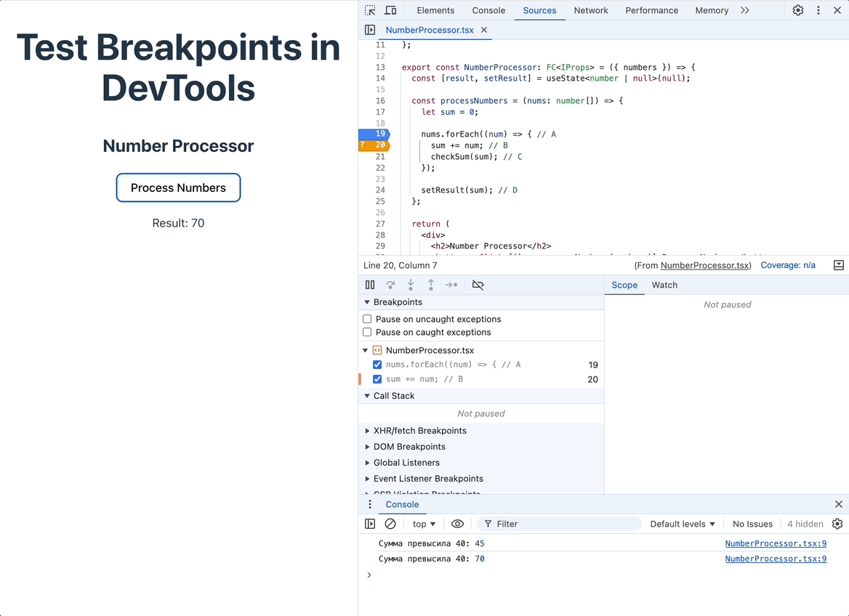Open DevTools settings gear
Image resolution: width=849 pixels, height=616 pixels.
pos(798,10)
